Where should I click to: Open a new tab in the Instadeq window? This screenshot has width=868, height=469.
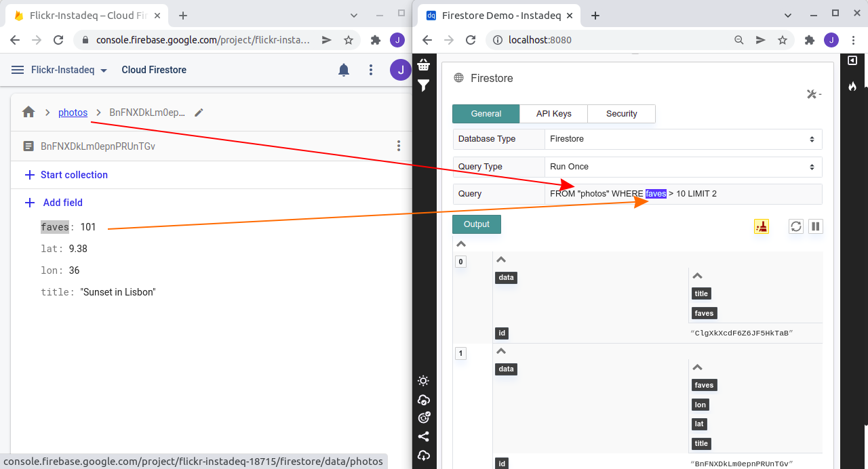[x=595, y=15]
